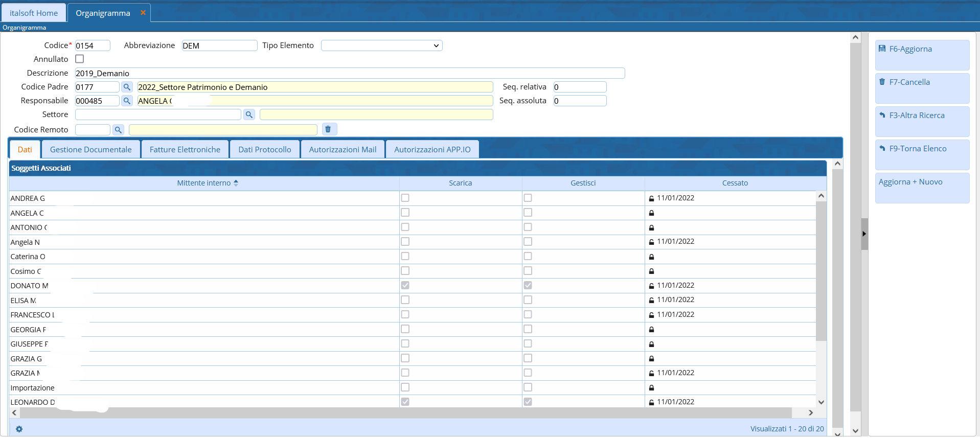Sort by Mittente interno column header
This screenshot has width=980, height=438.
pos(204,183)
